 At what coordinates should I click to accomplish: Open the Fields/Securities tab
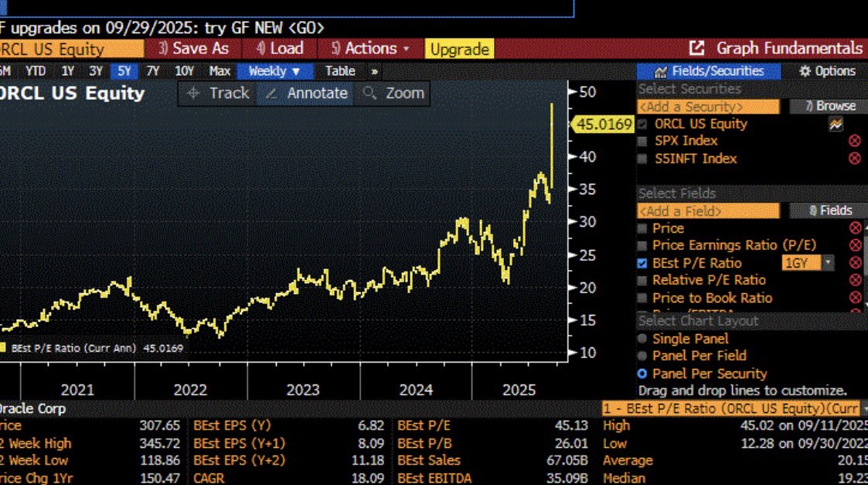pos(709,71)
